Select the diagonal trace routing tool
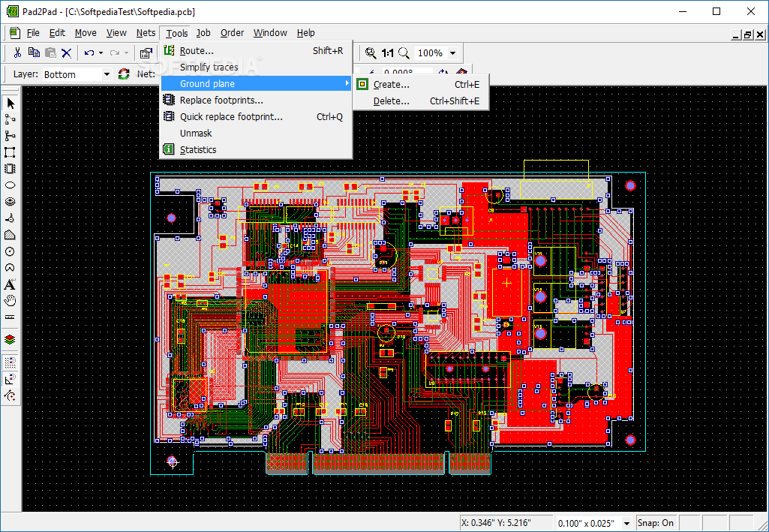Viewport: 769px width, 532px height. [10, 119]
